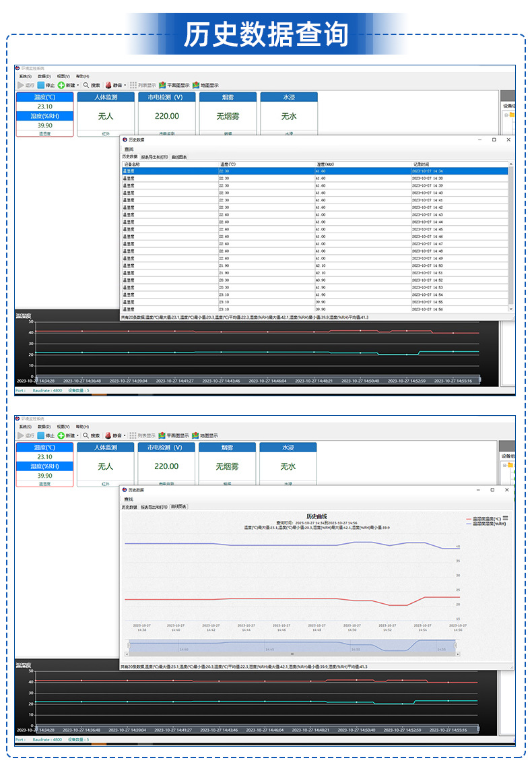Image resolution: width=532 pixels, height=773 pixels.
Task: Click the green New (新建) icon in upper toolbar
Action: point(61,86)
